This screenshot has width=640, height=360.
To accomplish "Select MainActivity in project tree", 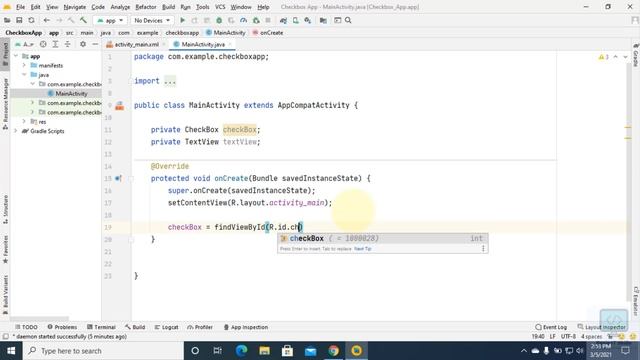I will (71, 93).
